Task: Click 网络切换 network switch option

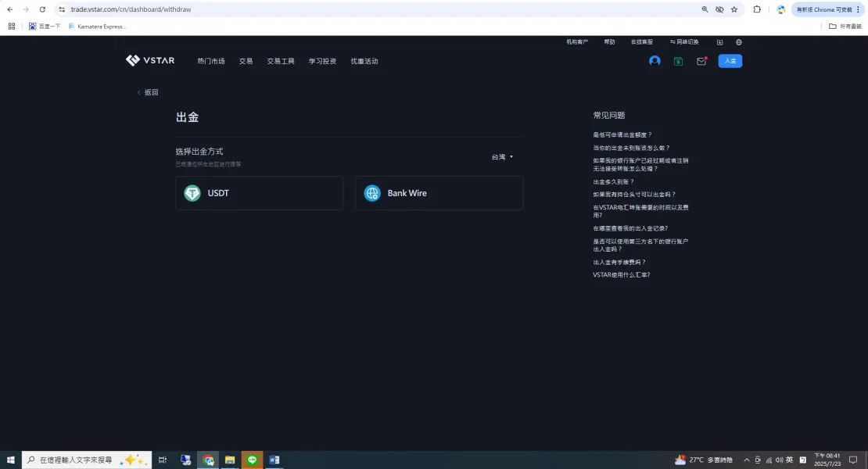Action: pos(684,42)
